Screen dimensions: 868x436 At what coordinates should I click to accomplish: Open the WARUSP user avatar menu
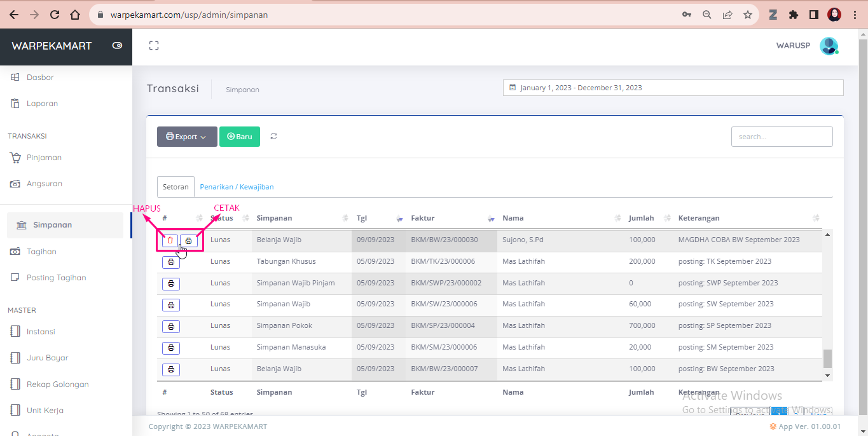pos(829,46)
